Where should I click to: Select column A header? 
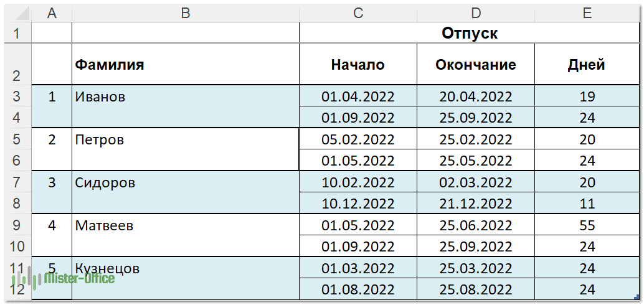coord(52,13)
